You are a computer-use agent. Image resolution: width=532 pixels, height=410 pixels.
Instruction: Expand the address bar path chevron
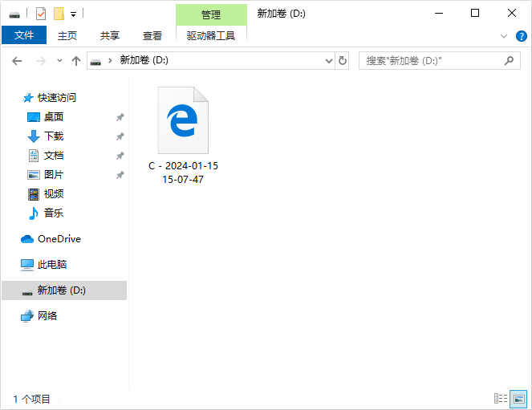110,61
